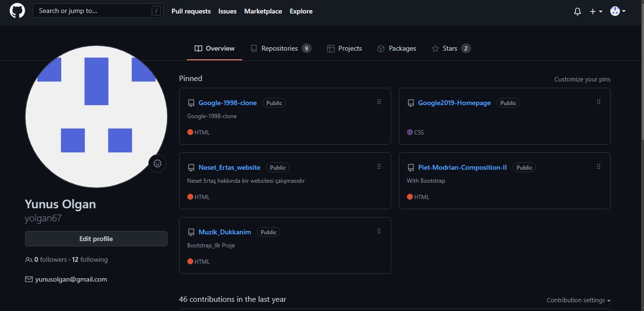Click repo icon beside Google2019-Homepage
The image size is (644, 311).
click(x=411, y=103)
